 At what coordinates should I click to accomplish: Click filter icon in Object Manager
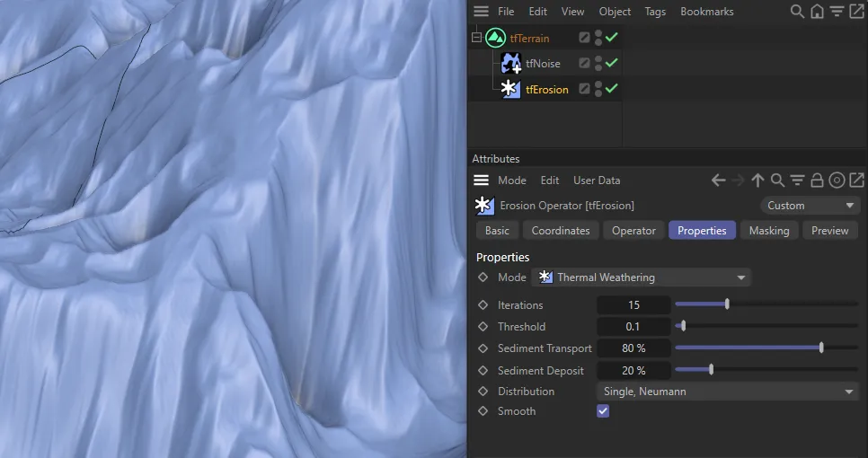click(x=837, y=11)
